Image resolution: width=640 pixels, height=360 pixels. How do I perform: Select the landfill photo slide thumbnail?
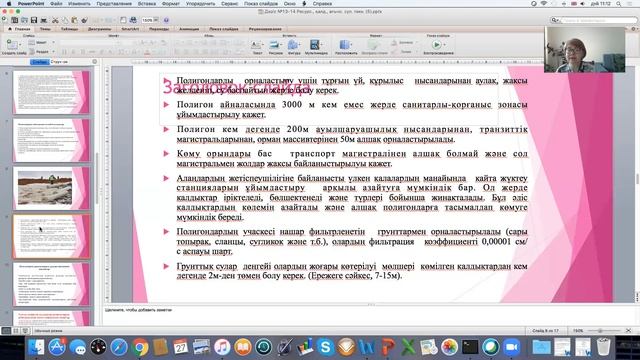51,188
